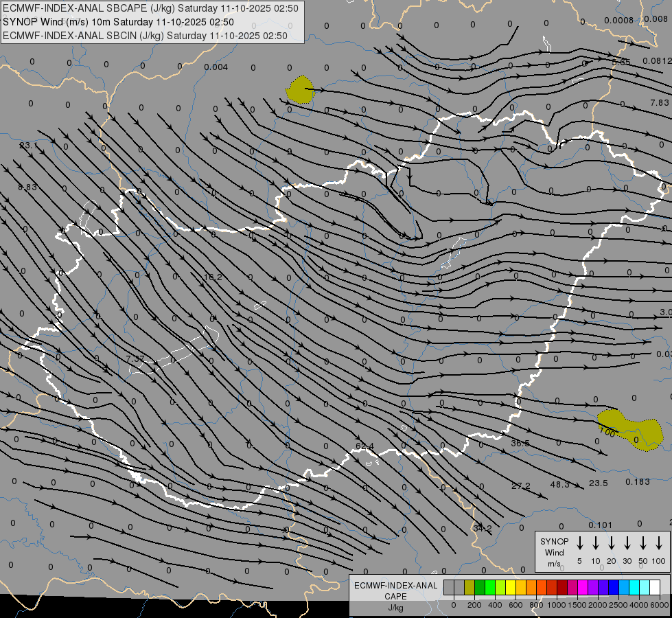Image resolution: width=672 pixels, height=618 pixels.
Task: Click the 200 tick label in CAPE legend
Action: tap(474, 605)
